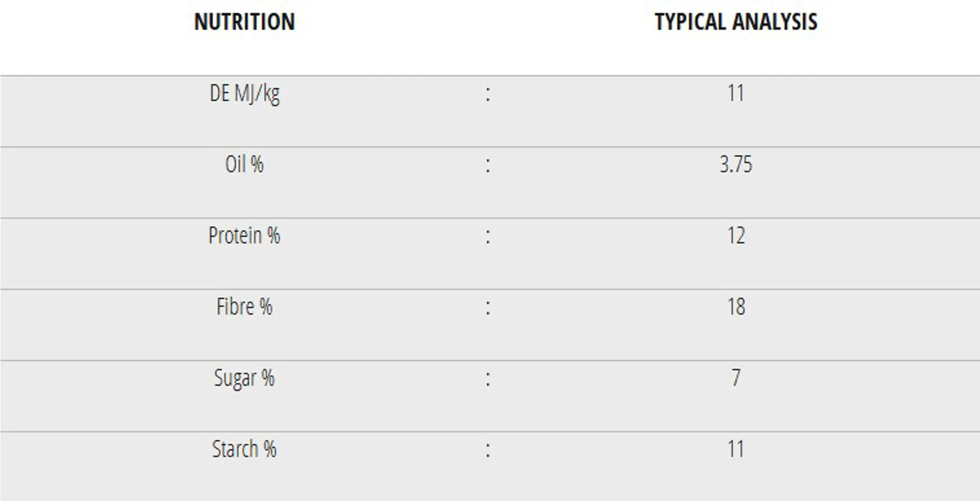Select the Oil % row label

pos(244,164)
